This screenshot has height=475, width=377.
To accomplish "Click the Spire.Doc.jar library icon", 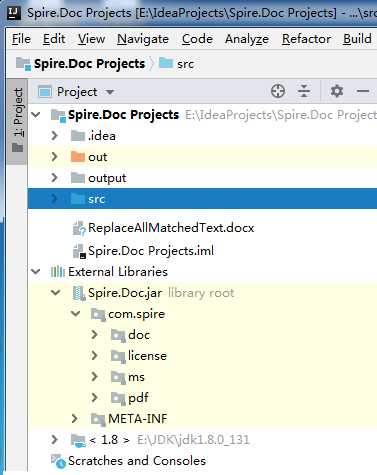I will tap(79, 293).
